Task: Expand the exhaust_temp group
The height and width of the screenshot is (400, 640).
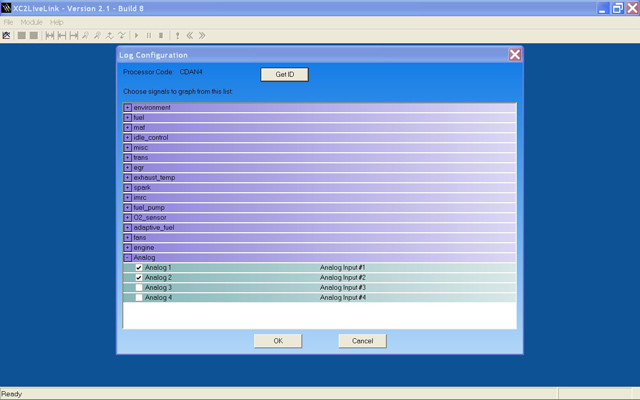Action: pos(128,178)
